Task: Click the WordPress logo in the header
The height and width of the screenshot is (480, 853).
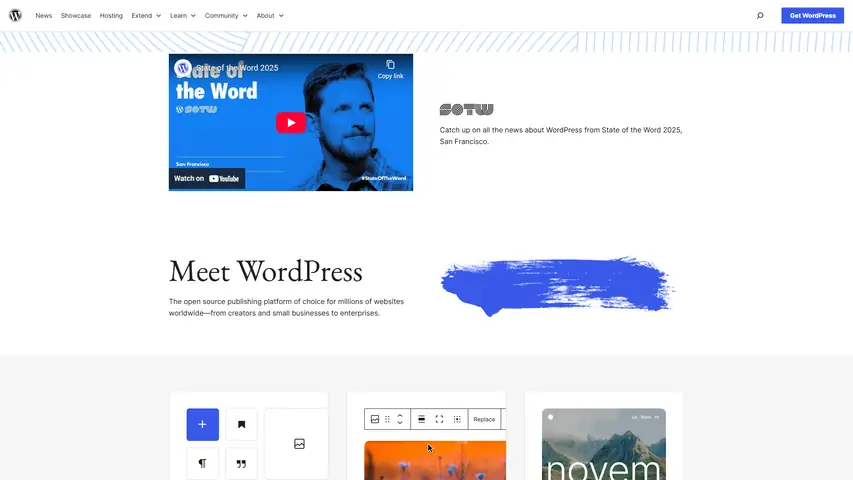Action: click(x=15, y=15)
